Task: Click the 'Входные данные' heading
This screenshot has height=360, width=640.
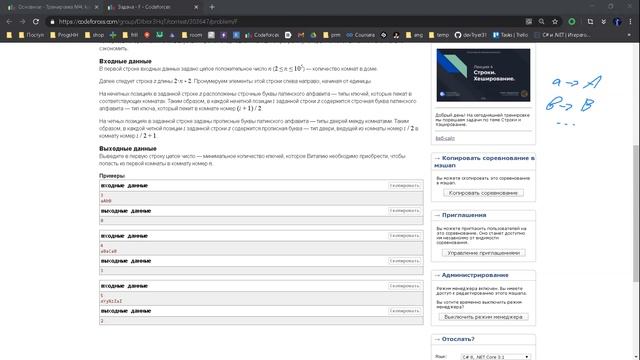Action: 125,61
